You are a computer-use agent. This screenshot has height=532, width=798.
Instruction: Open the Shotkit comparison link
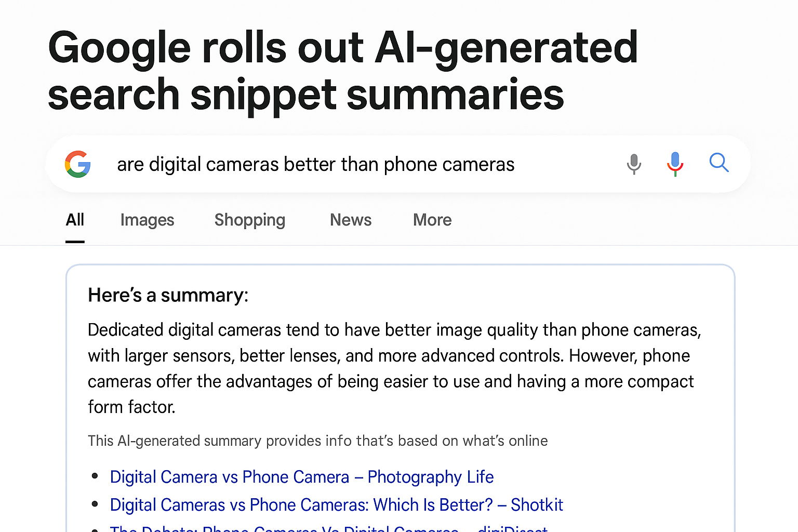tap(336, 504)
